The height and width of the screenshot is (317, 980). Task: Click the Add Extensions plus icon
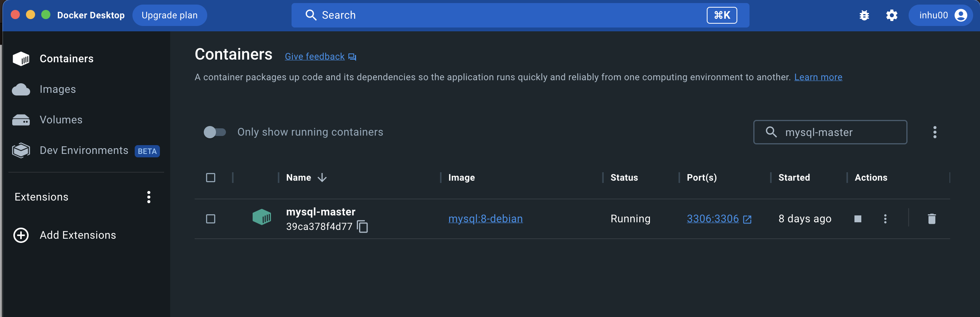(21, 235)
